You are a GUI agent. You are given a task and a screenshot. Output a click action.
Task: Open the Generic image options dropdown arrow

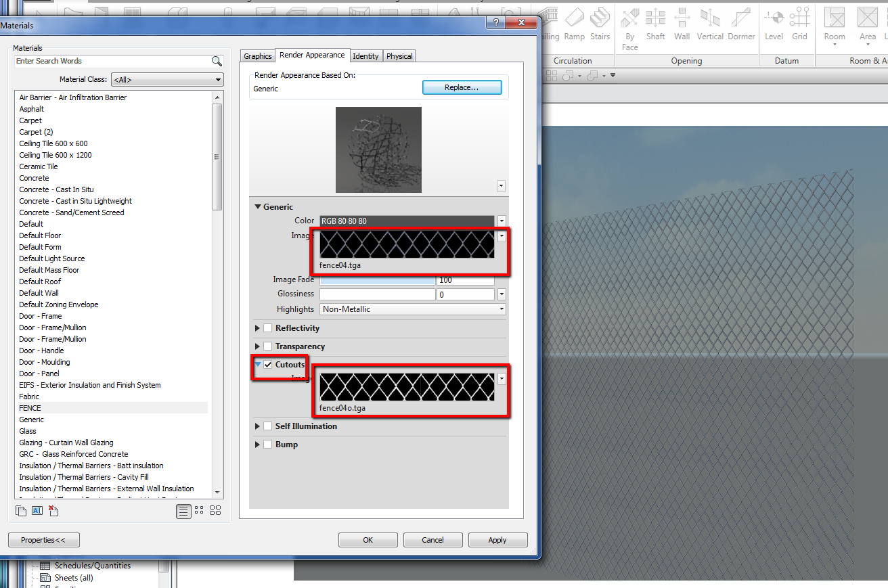tap(502, 236)
